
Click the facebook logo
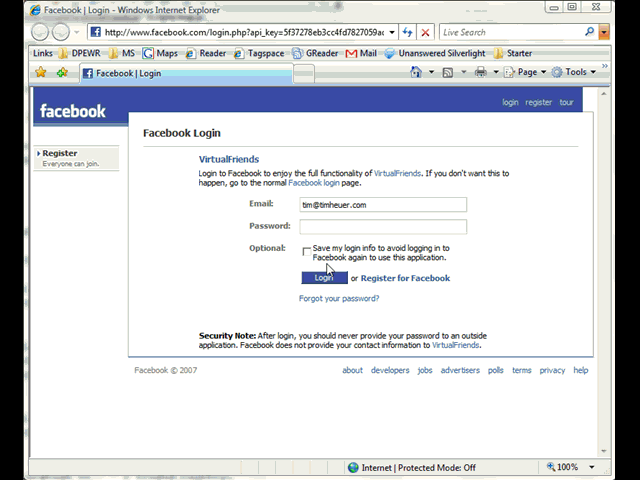point(73,111)
